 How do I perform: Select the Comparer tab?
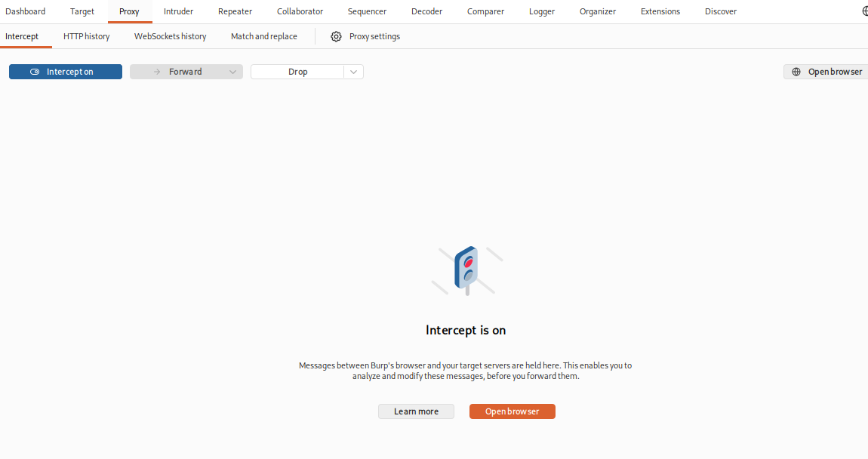tap(485, 11)
